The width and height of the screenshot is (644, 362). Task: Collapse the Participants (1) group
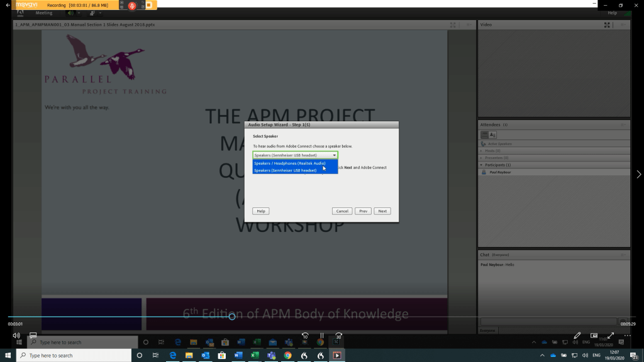483,165
